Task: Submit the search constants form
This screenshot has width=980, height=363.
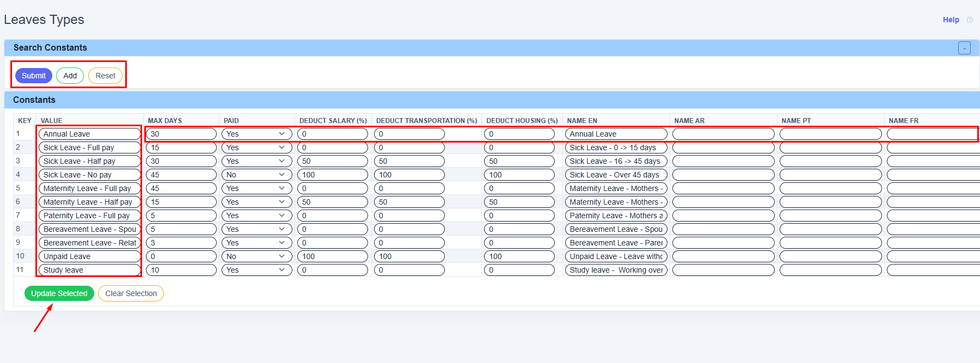Action: tap(34, 76)
